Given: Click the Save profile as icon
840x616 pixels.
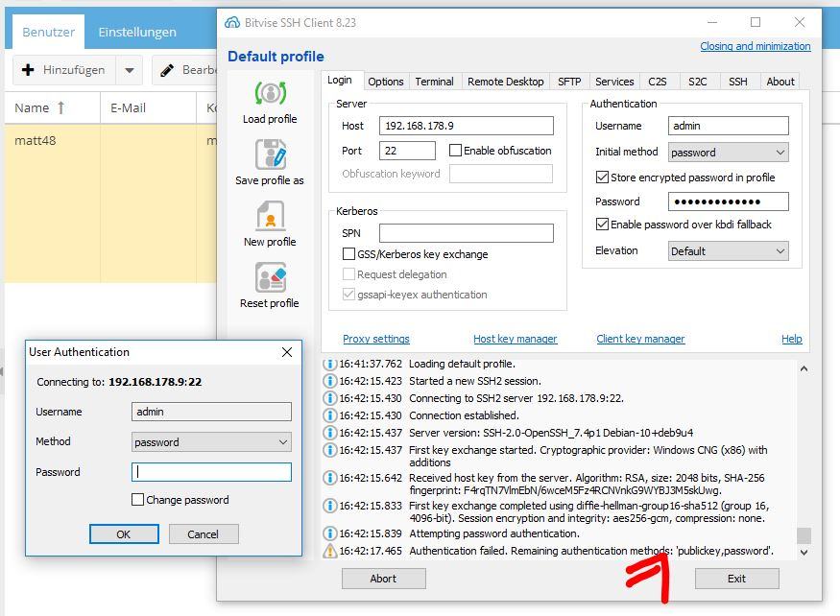Looking at the screenshot, I should (270, 154).
